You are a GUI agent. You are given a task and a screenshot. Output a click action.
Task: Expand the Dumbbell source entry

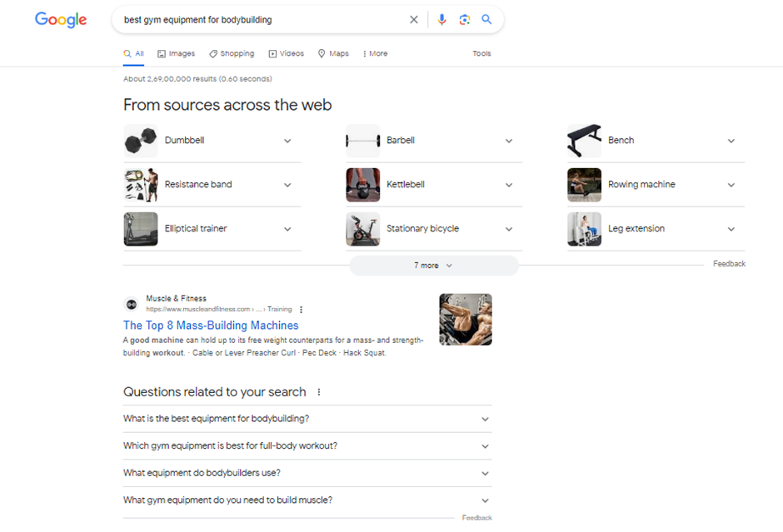tap(287, 141)
